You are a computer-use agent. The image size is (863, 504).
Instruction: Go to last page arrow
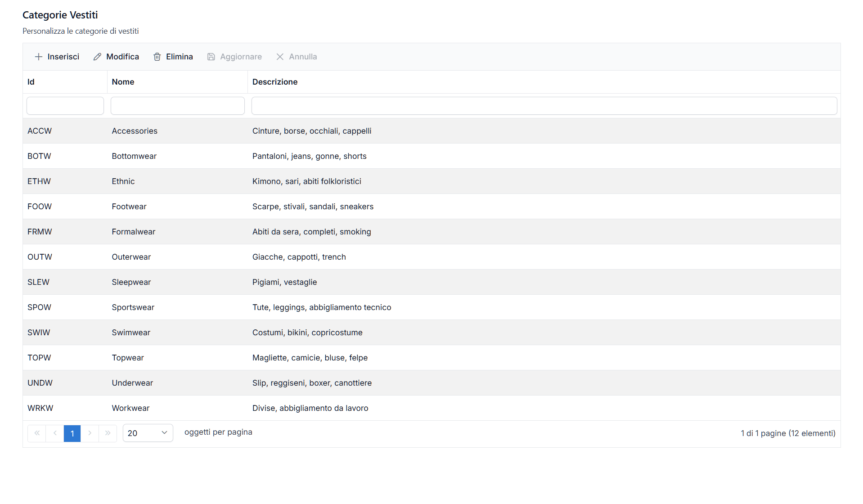pos(108,433)
